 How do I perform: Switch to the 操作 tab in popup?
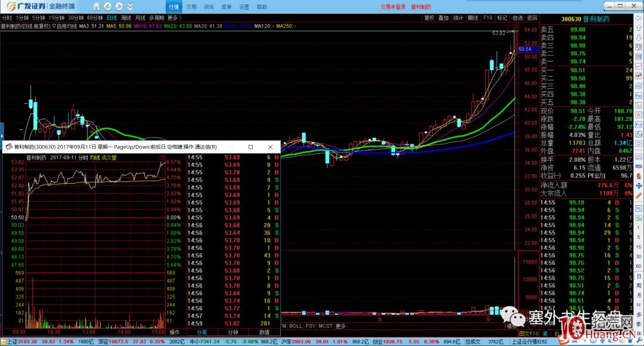coord(175,332)
